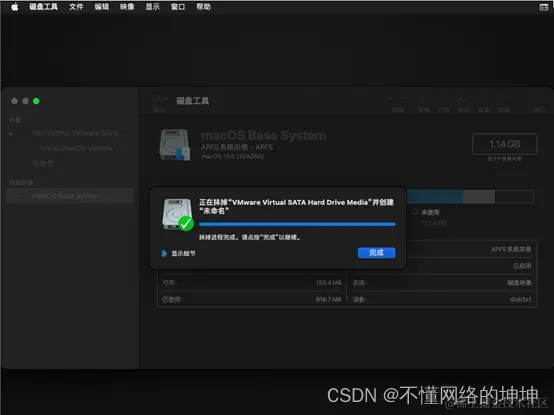The width and height of the screenshot is (554, 415).
Task: Open the 文件 menu
Action: (76, 7)
